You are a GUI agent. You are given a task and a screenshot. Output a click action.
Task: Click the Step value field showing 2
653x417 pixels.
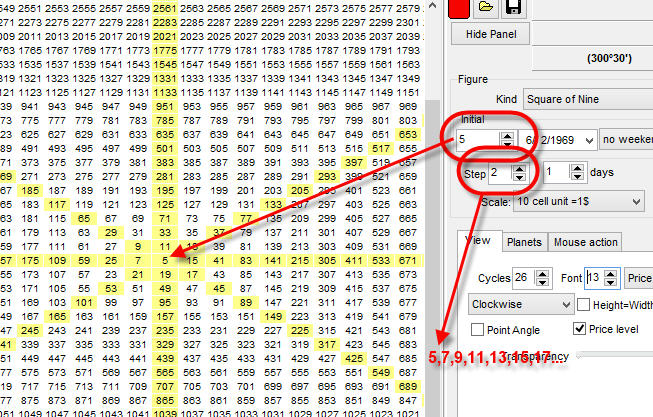point(500,172)
